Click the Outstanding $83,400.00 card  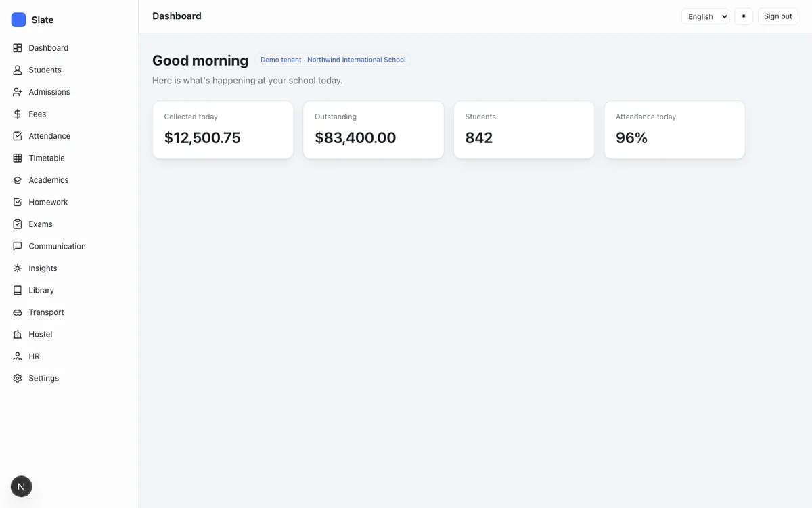[x=374, y=130]
